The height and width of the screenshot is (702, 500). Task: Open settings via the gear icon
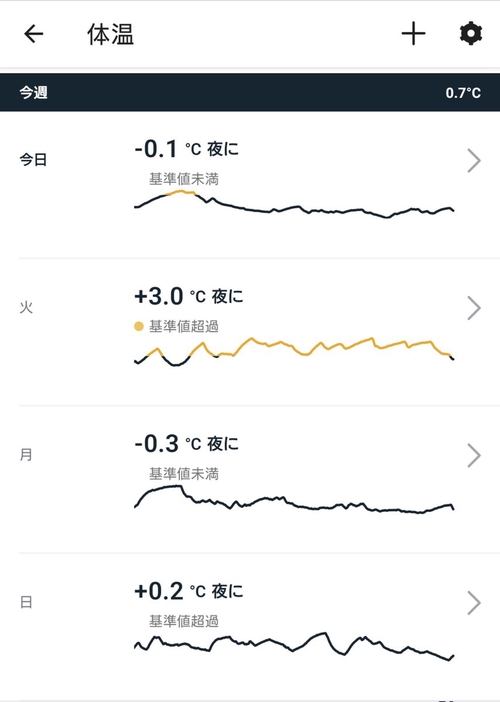pos(471,34)
